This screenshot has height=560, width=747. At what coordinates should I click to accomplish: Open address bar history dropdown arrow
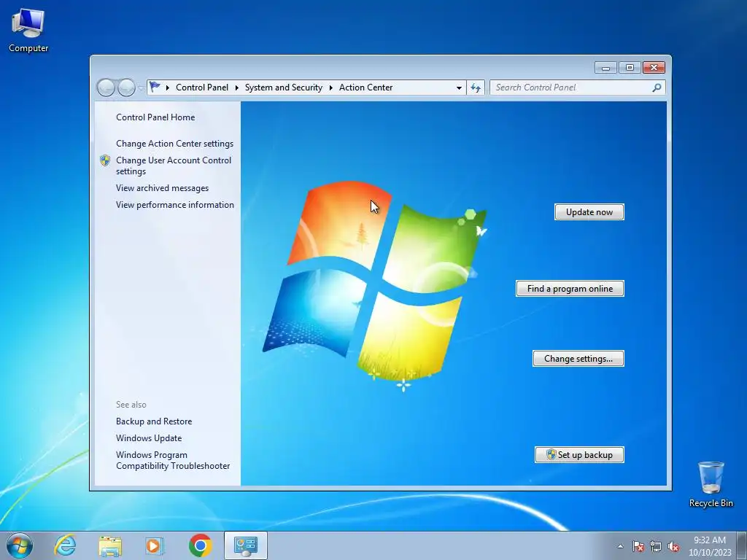459,87
